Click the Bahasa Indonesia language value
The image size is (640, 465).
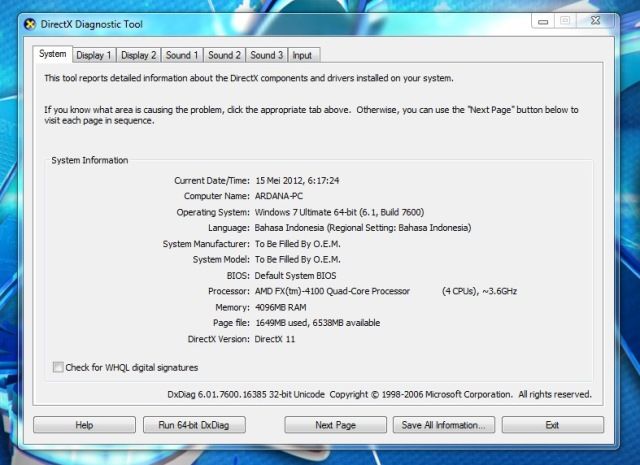click(363, 228)
